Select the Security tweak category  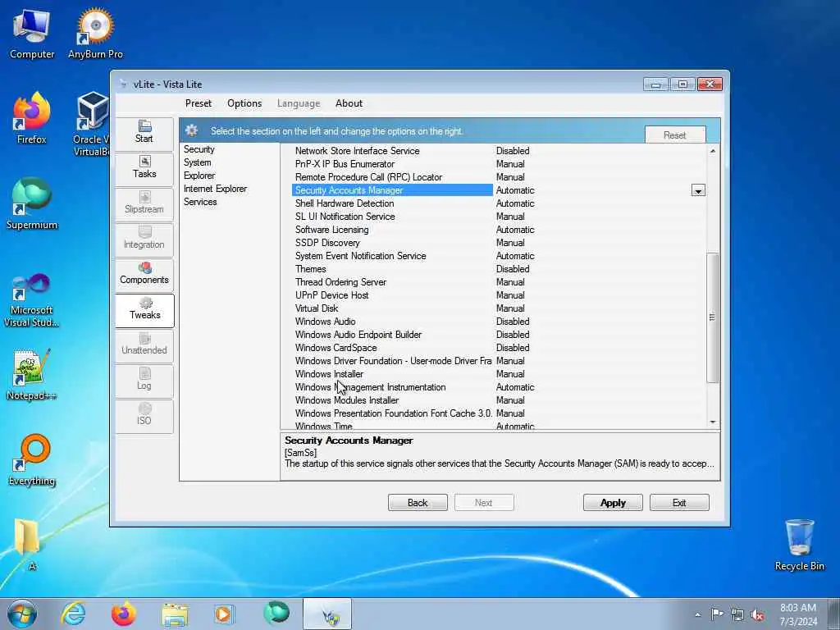[x=199, y=149]
